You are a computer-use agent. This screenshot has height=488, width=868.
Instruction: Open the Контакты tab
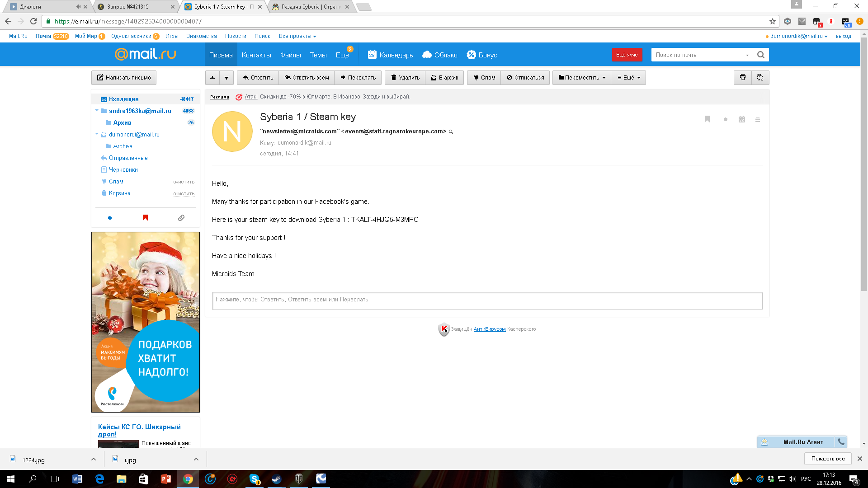tap(256, 55)
